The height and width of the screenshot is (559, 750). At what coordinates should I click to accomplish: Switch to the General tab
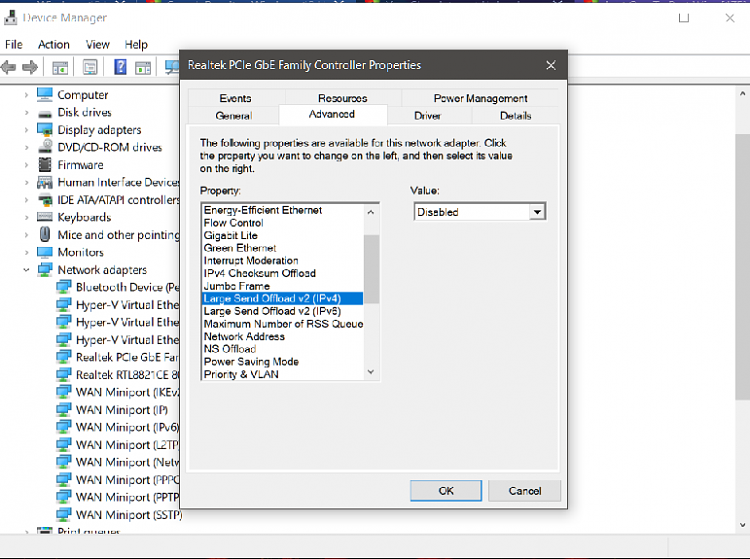233,116
